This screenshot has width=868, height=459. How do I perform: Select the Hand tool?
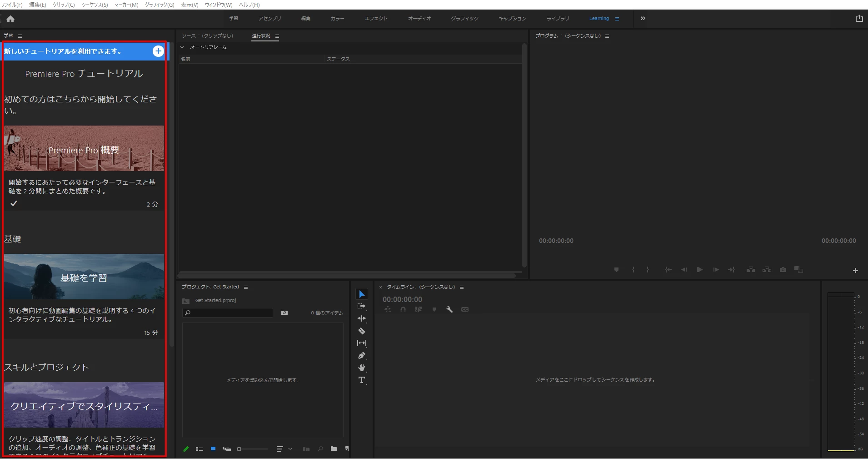coord(362,368)
